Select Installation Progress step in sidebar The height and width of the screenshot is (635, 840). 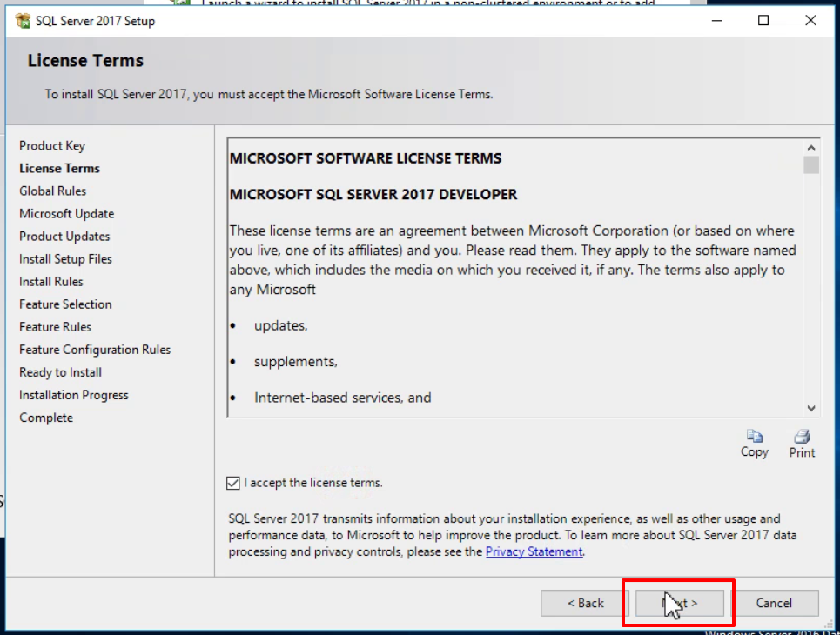pyautogui.click(x=74, y=395)
